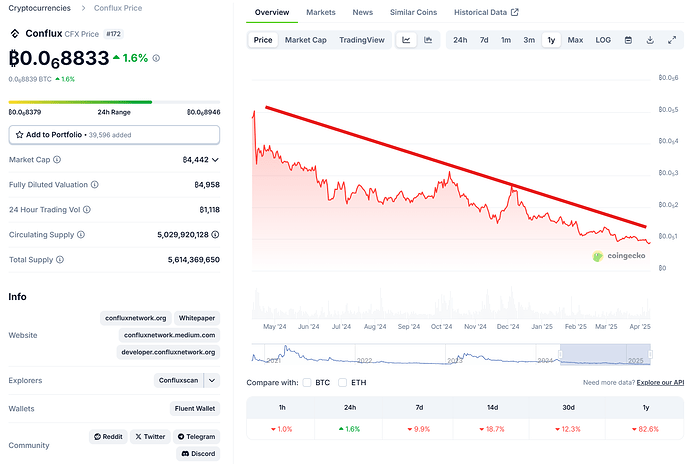Screen dimensions: 690x464
Task: Open the Similar Coins tab
Action: coord(413,12)
